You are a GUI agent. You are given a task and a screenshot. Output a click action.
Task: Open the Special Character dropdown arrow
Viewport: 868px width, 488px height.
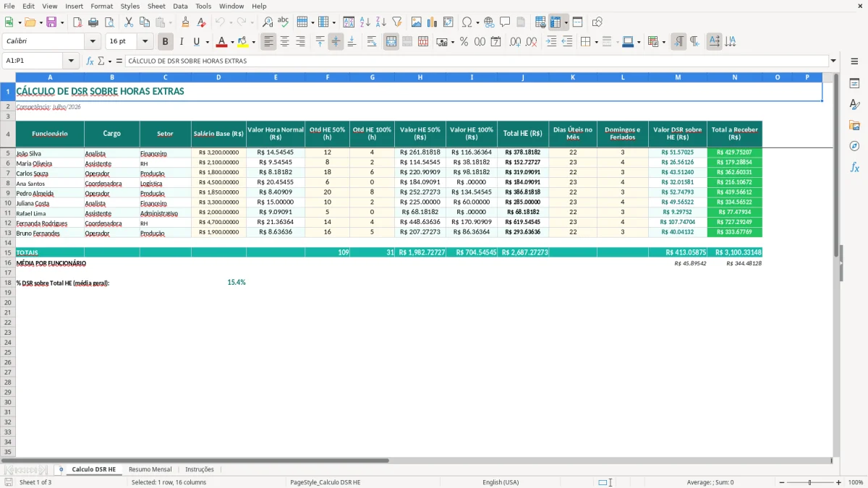477,22
